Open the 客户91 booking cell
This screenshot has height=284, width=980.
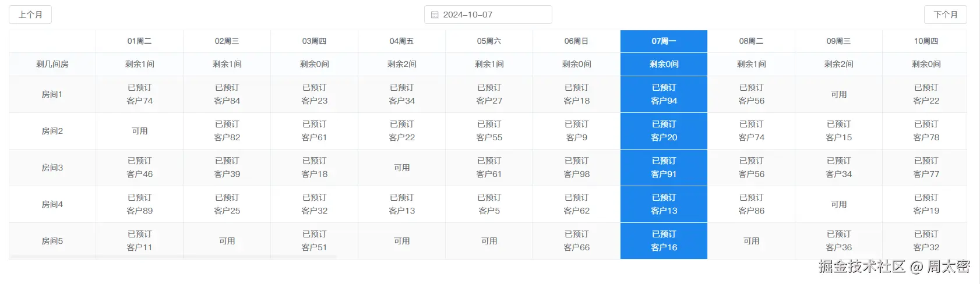(664, 168)
